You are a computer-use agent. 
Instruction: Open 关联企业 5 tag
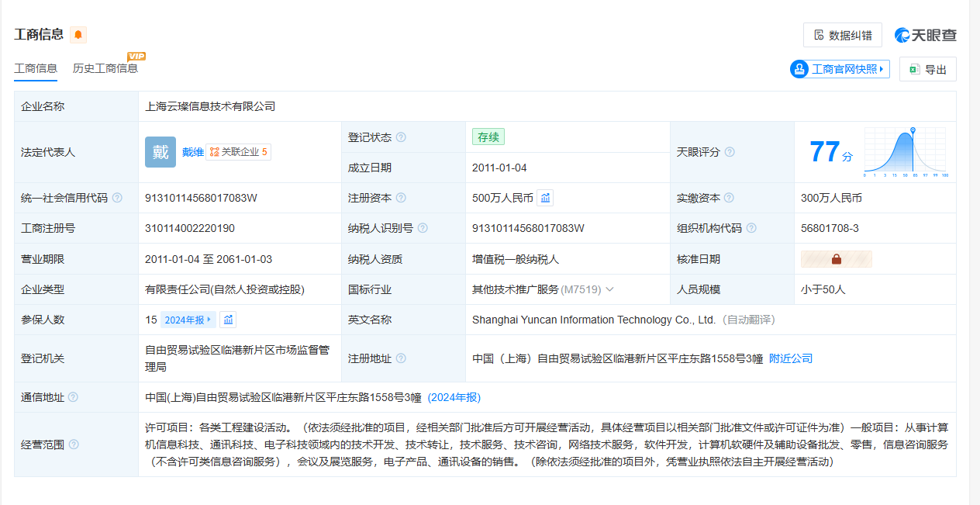(x=239, y=152)
